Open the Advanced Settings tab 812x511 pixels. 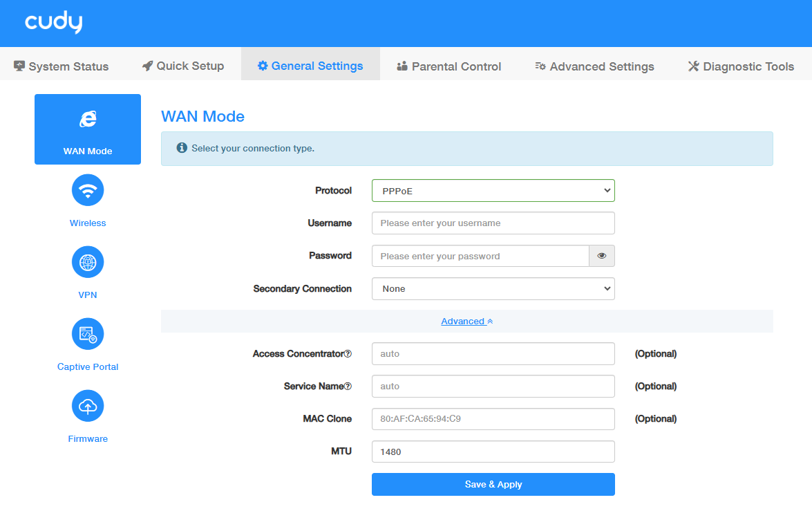[x=594, y=66]
